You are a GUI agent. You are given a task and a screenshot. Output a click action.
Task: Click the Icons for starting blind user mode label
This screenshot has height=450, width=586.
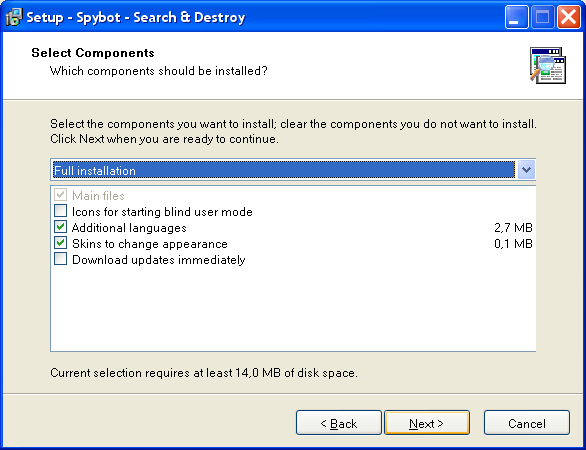tap(162, 212)
